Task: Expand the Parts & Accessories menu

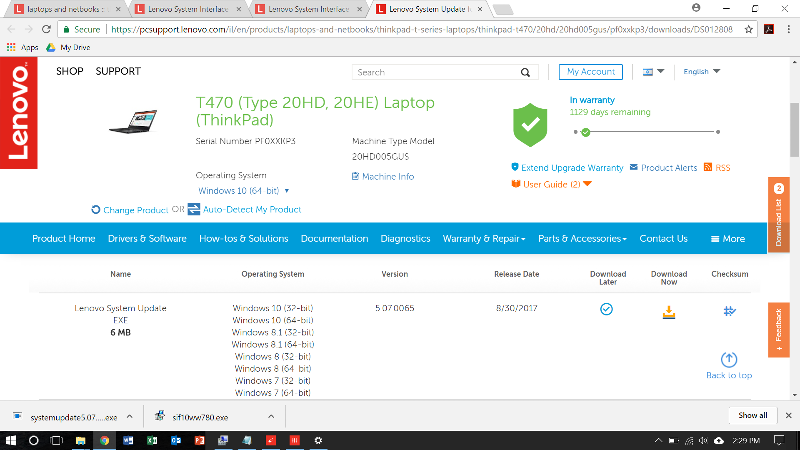Action: (x=582, y=239)
